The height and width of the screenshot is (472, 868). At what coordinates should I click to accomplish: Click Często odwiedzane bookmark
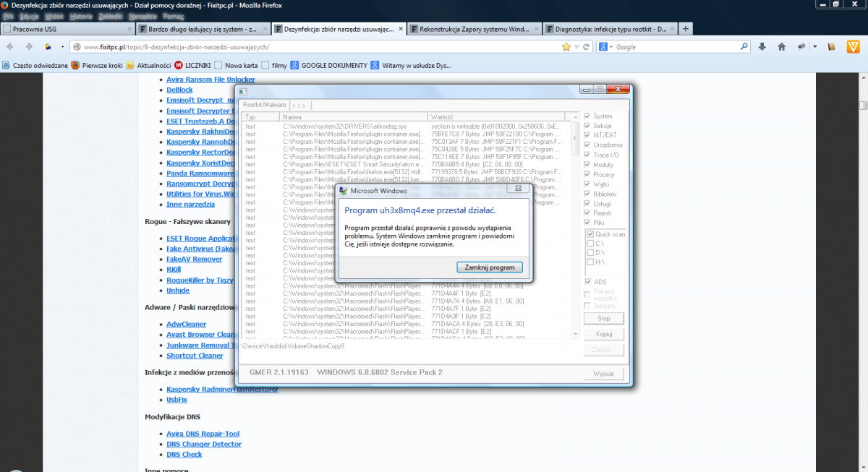(35, 65)
